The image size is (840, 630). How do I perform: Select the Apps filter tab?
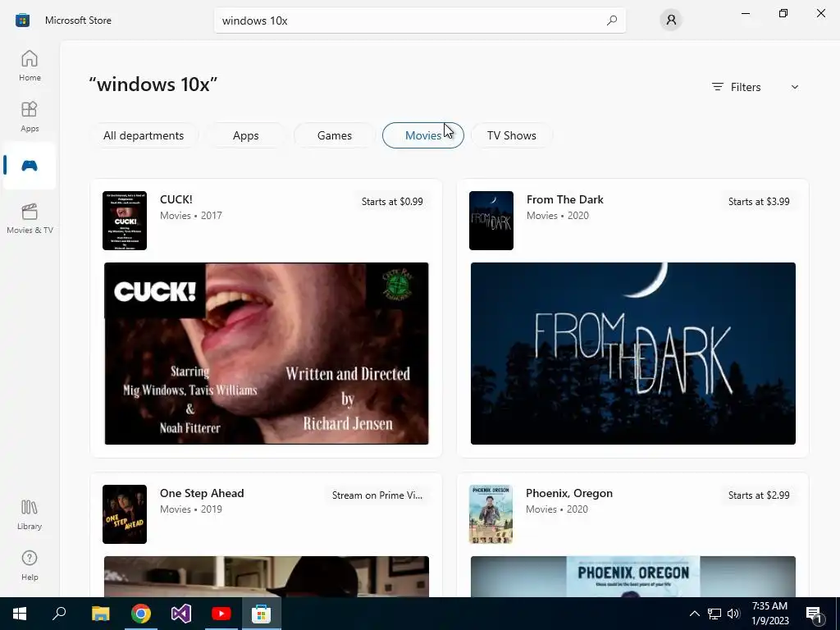coord(246,135)
